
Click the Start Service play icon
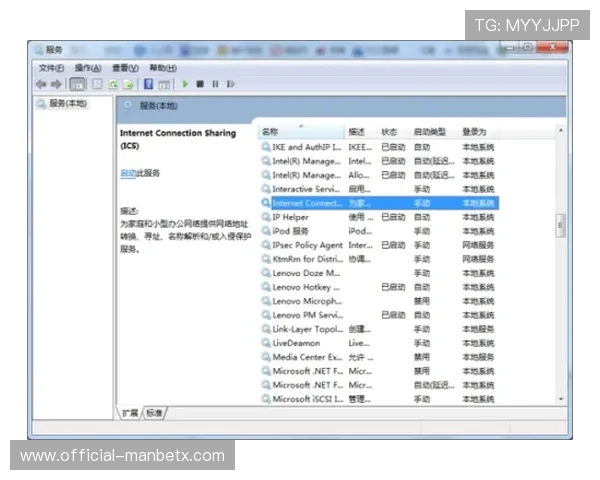tap(185, 84)
